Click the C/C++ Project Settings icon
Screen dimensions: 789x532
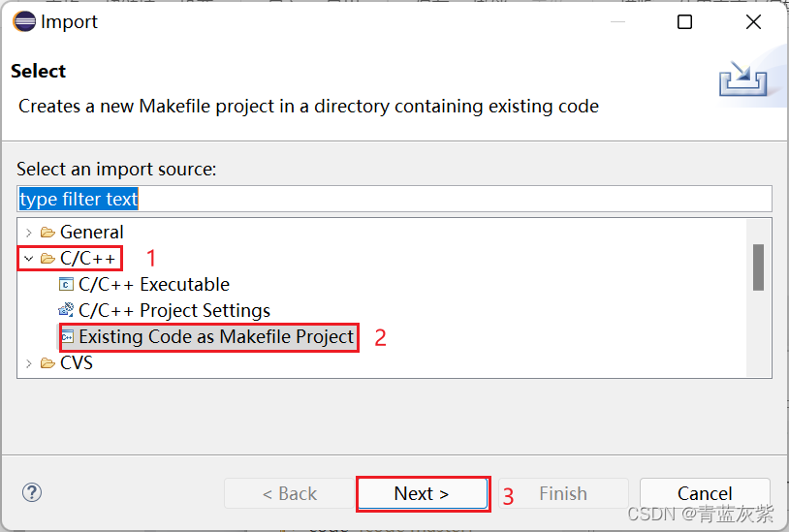click(66, 311)
